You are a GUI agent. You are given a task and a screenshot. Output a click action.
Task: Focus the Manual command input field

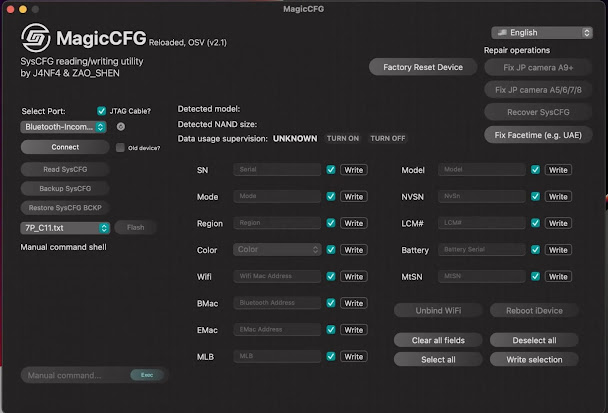76,375
